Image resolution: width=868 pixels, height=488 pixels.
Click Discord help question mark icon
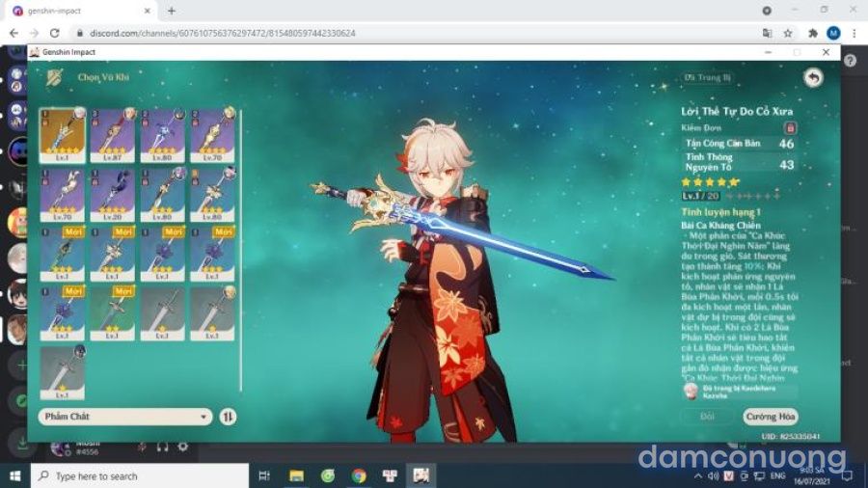pyautogui.click(x=851, y=61)
